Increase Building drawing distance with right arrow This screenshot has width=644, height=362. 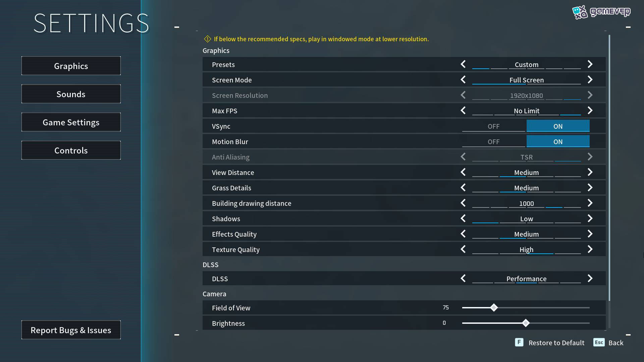pyautogui.click(x=590, y=203)
